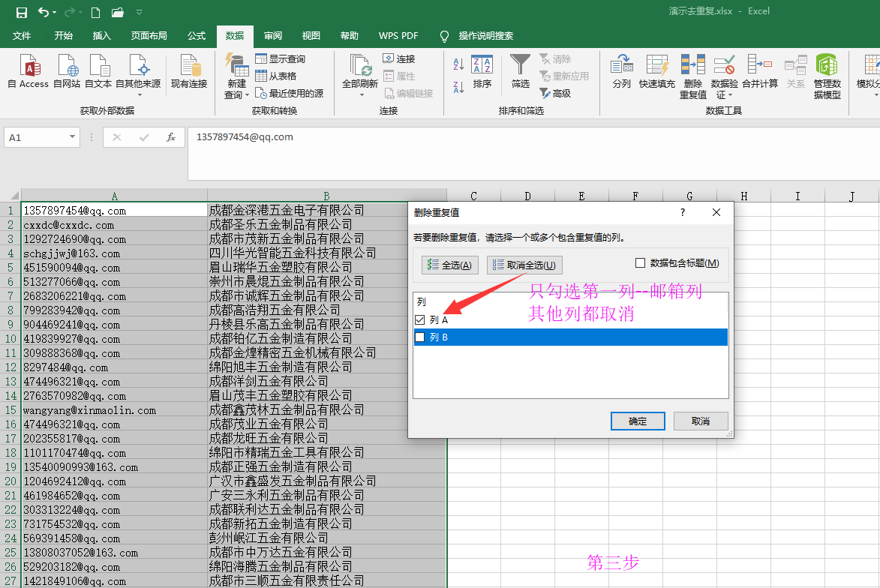Viewport: 880px width, 588px height.
Task: Click cell containing cxxdc@cxxdc.com
Action: (115, 225)
